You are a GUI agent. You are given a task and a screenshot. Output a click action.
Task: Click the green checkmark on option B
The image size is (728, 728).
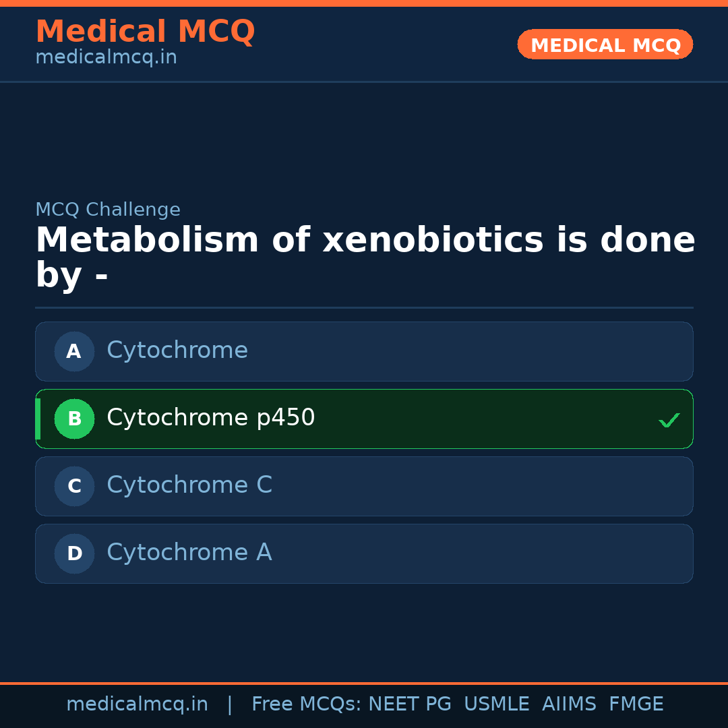click(x=669, y=420)
